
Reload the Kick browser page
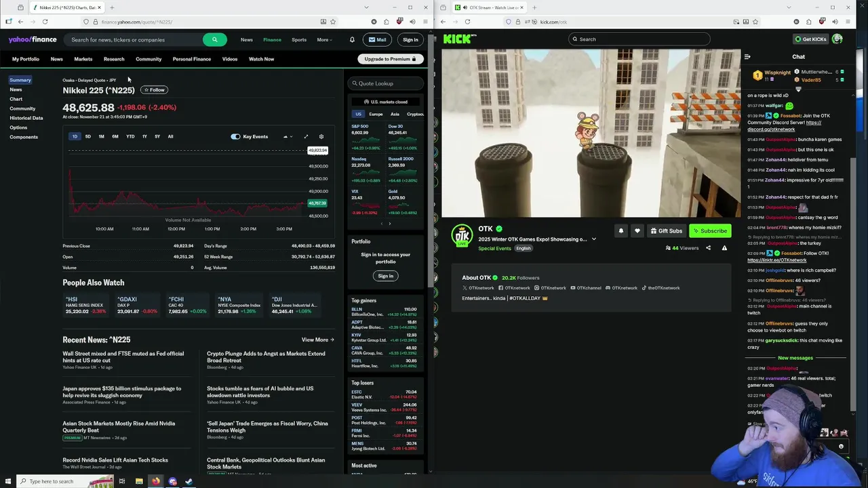467,22
